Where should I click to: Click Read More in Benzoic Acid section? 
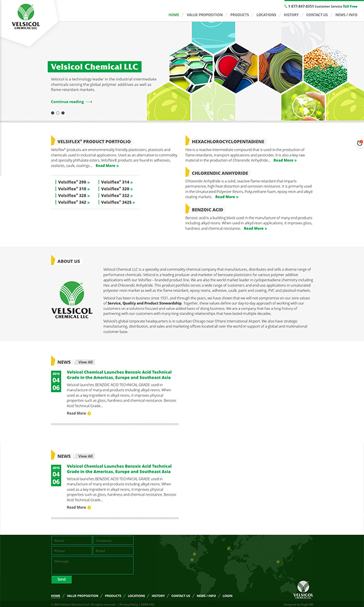(255, 228)
